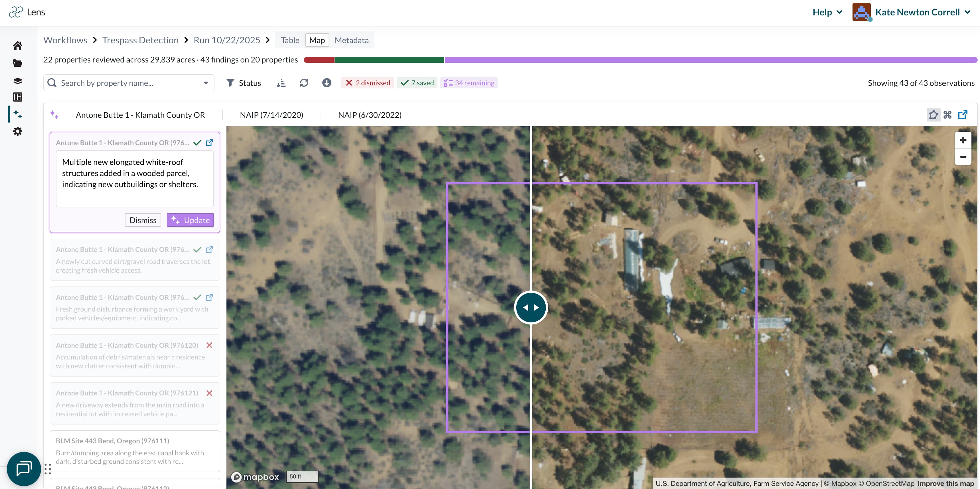Toggle the 2 dismissed filter chip
The height and width of the screenshot is (489, 980).
tap(367, 82)
